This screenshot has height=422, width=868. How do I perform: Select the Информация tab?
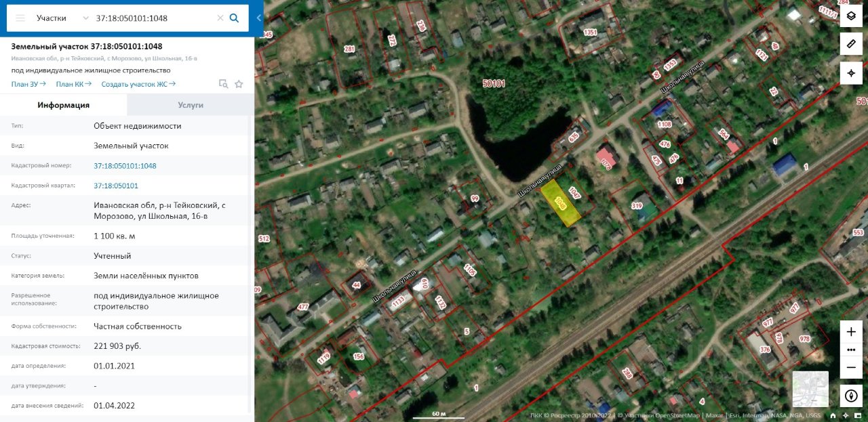(x=64, y=105)
